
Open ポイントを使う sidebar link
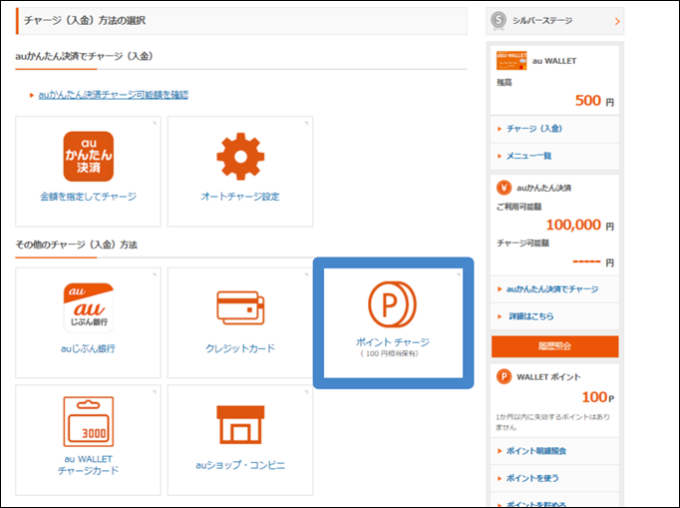(x=532, y=478)
